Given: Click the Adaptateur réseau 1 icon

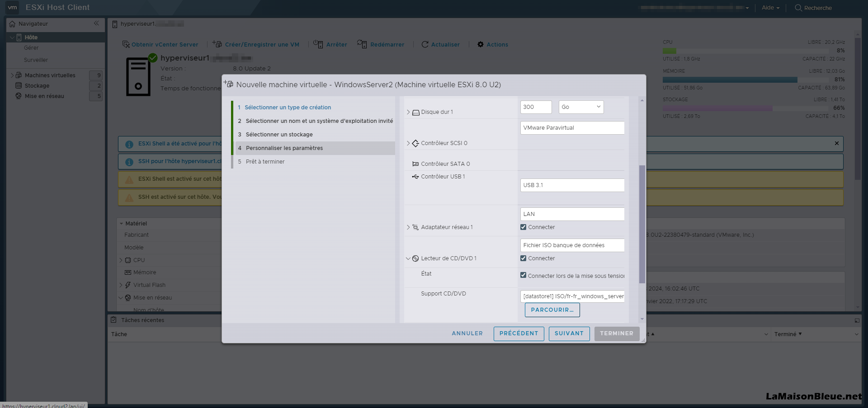Looking at the screenshot, I should click(415, 227).
